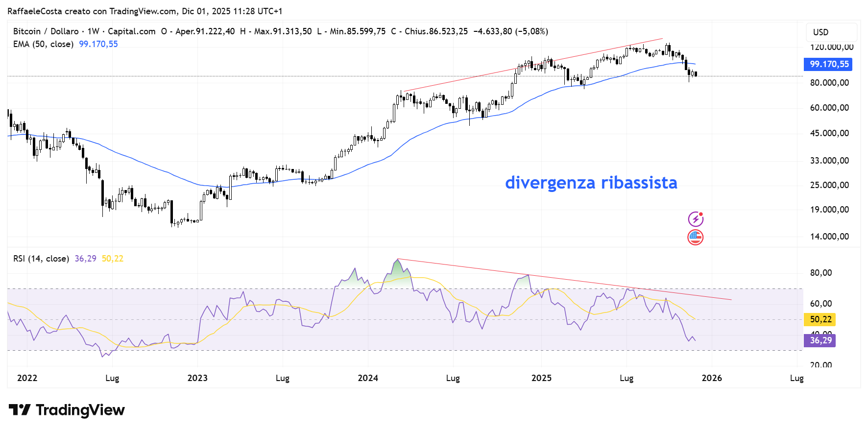Click the 2024 label on time axis
868x432 pixels.
[x=367, y=378]
